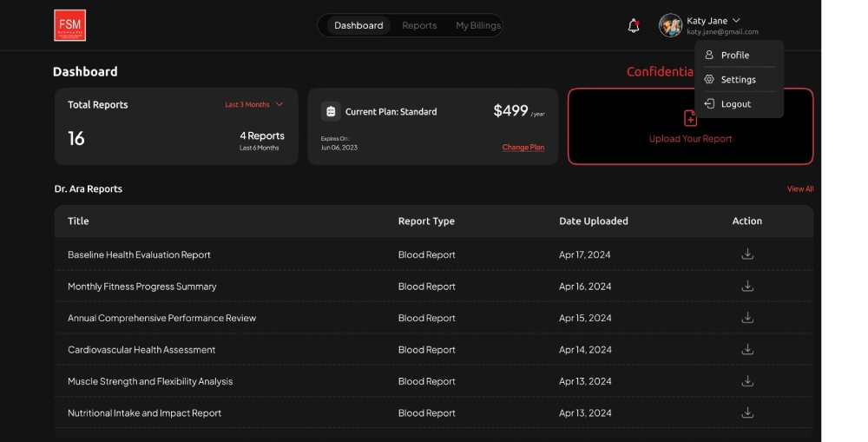Switch to the Reports tab
Screen dimensions: 868x442
click(x=419, y=25)
